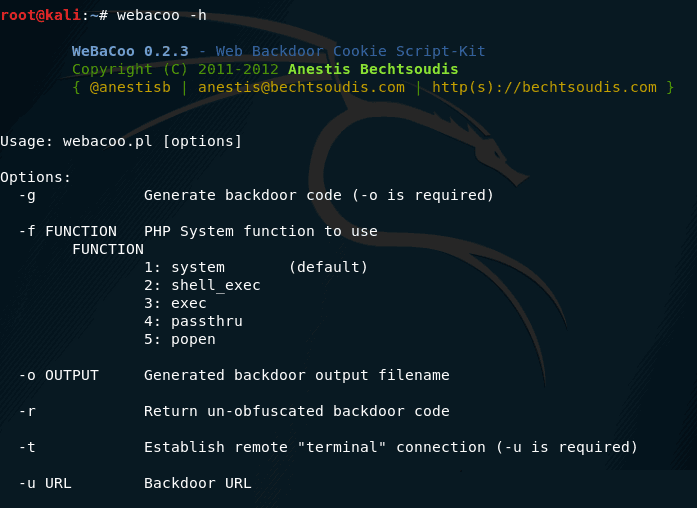
Task: Click the '3: exec' function entry
Action: pyautogui.click(x=175, y=304)
